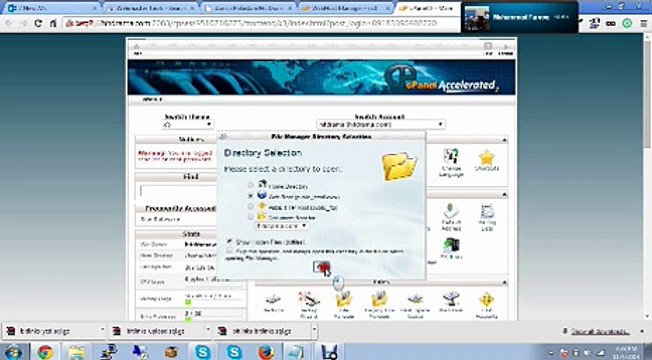Image resolution: width=652 pixels, height=360 pixels.
Task: Open third download item's arrow menu
Action: [314, 330]
